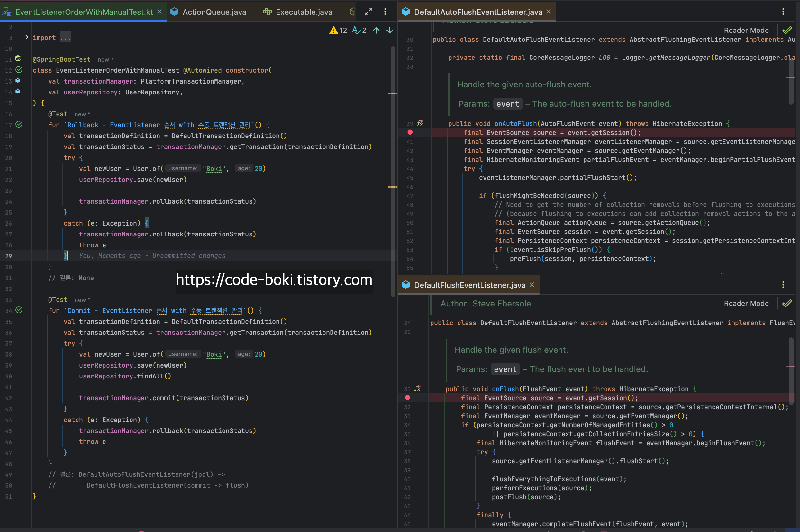Open options menu for DefaultFlushEventListener pane
This screenshot has width=800, height=532.
tap(783, 285)
